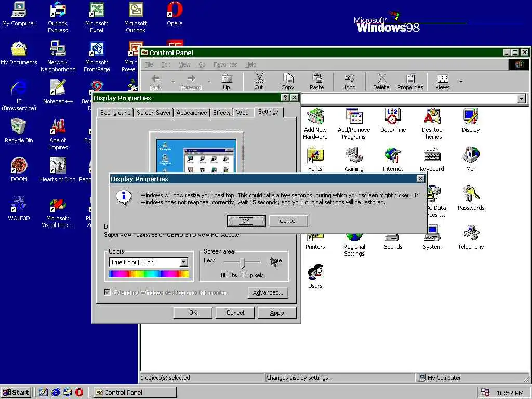Open the Sounds applet icon
Screen dimensions: 532x399
click(x=393, y=242)
